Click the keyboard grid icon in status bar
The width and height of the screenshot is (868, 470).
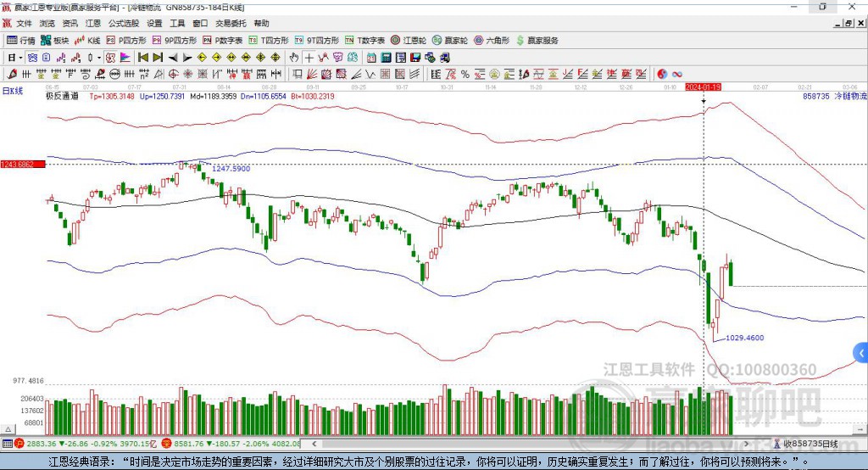click(7, 444)
